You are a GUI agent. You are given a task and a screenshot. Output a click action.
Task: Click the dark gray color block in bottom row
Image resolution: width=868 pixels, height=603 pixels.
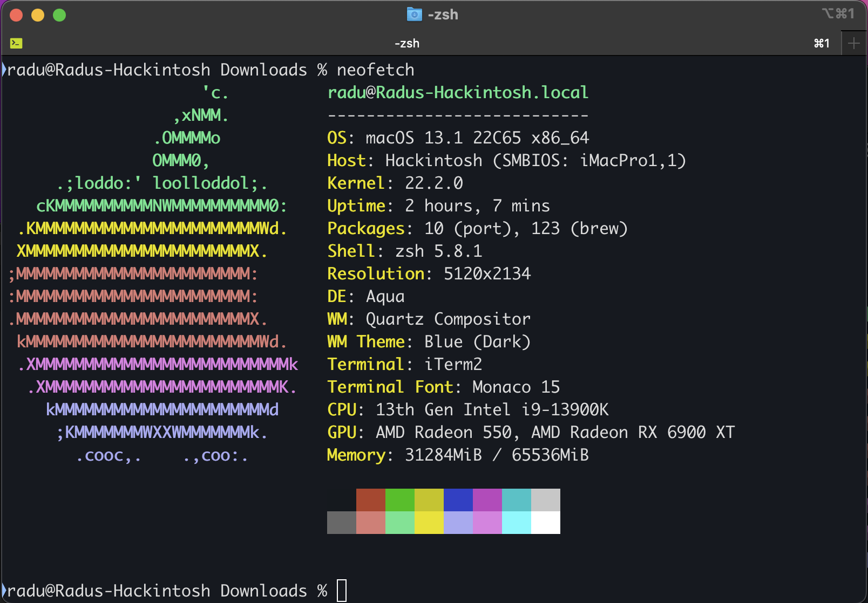coord(342,523)
